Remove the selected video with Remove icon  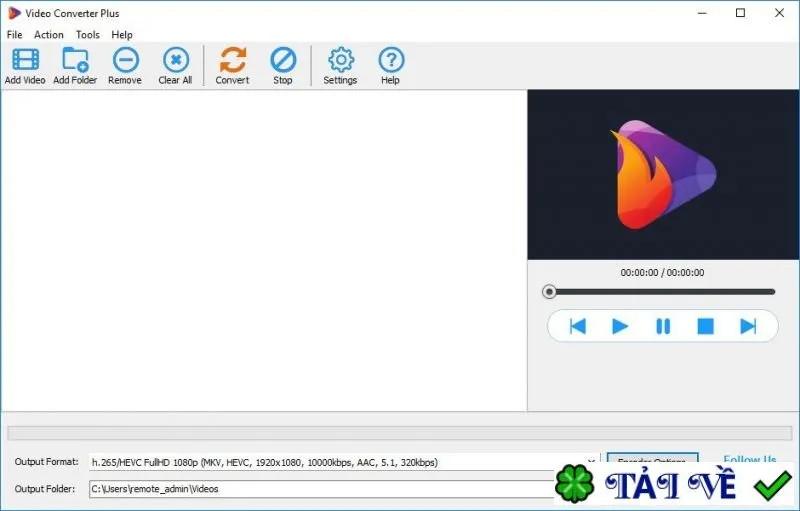click(126, 60)
